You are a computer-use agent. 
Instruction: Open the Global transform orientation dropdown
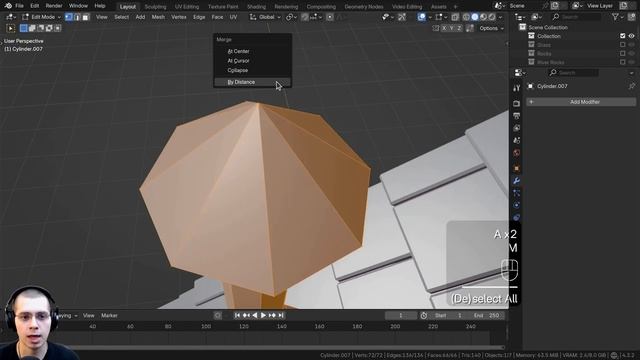[x=265, y=17]
